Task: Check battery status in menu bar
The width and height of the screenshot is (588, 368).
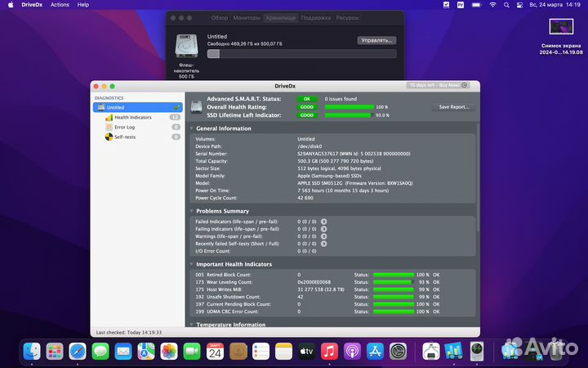Action: pos(477,5)
